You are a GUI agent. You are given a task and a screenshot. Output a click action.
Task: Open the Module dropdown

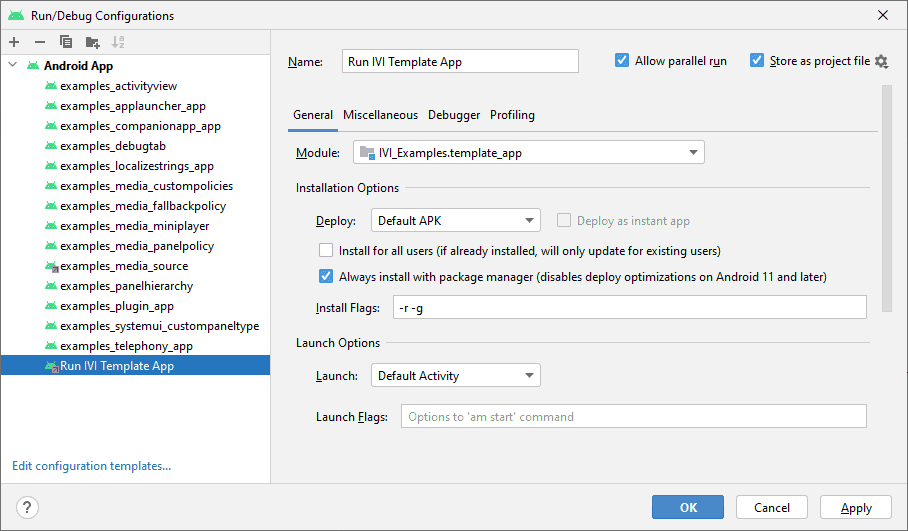[x=529, y=153]
